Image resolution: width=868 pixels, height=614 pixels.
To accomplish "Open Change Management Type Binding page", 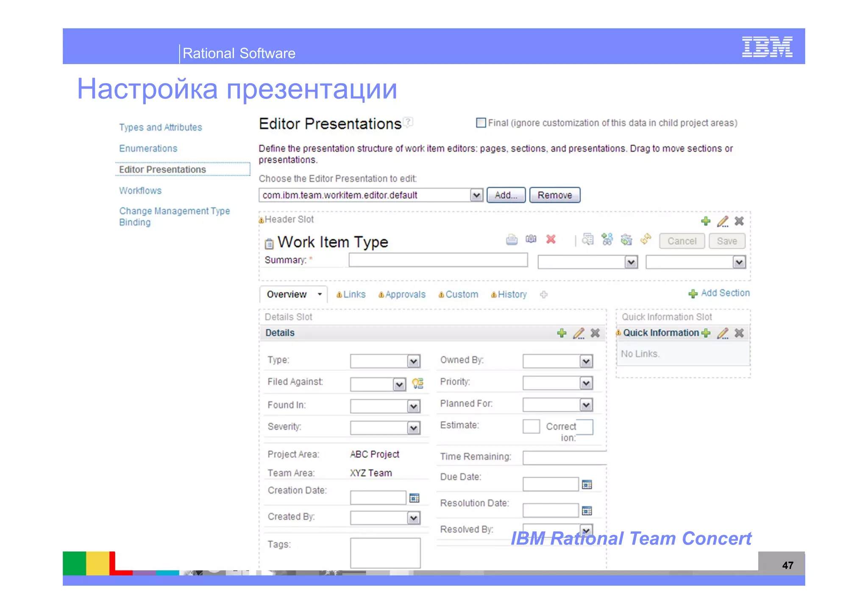I will [174, 217].
